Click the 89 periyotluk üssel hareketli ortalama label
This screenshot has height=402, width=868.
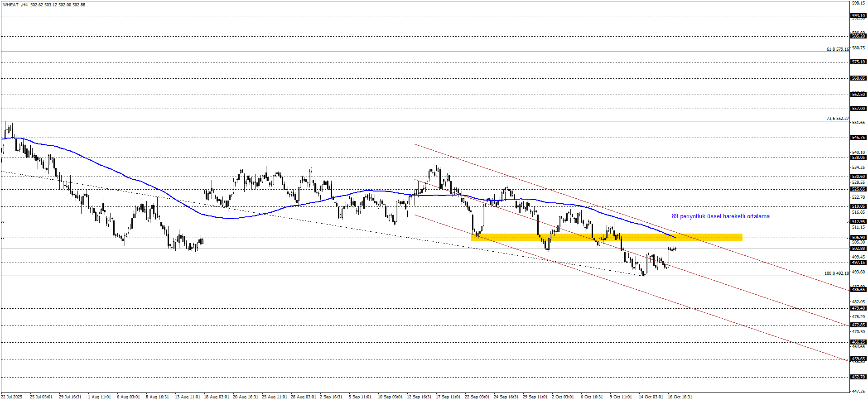pyautogui.click(x=720, y=216)
